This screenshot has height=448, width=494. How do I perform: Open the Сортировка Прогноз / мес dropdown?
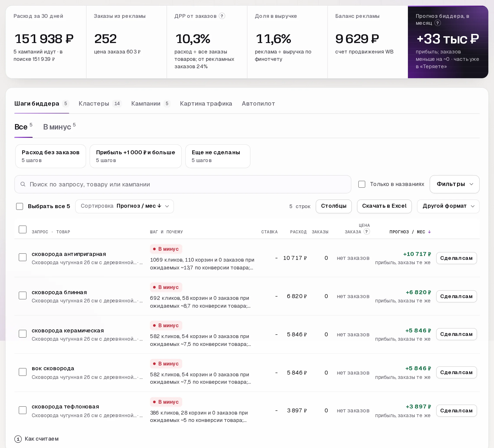(x=125, y=206)
